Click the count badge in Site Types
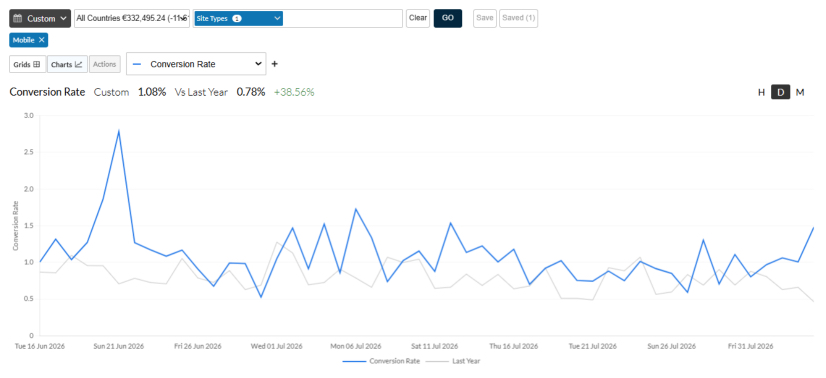Viewport: 826px width, 378px height. (x=237, y=18)
